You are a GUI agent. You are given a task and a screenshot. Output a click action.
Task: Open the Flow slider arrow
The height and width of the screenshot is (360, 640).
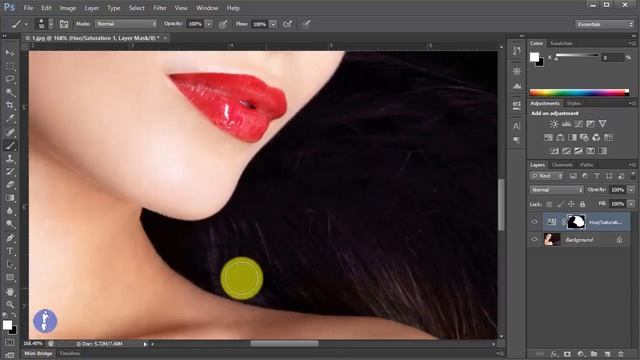pos(273,24)
